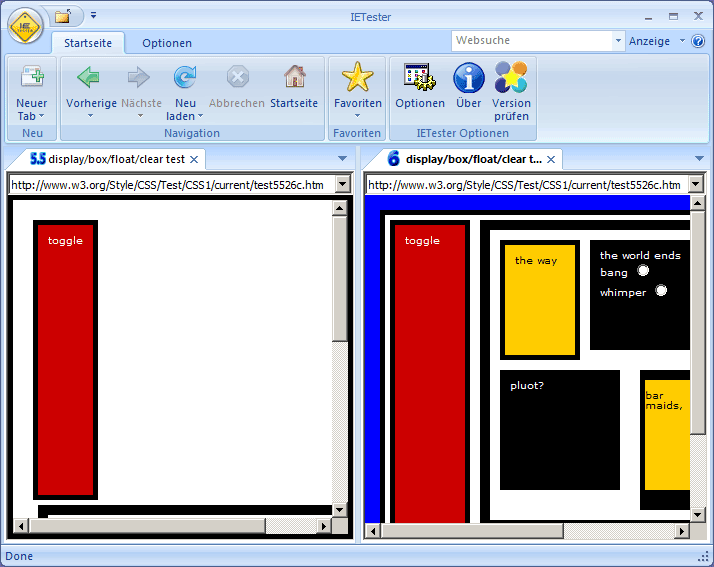Select the IE 6 display/box/float/clear tab

464,159
